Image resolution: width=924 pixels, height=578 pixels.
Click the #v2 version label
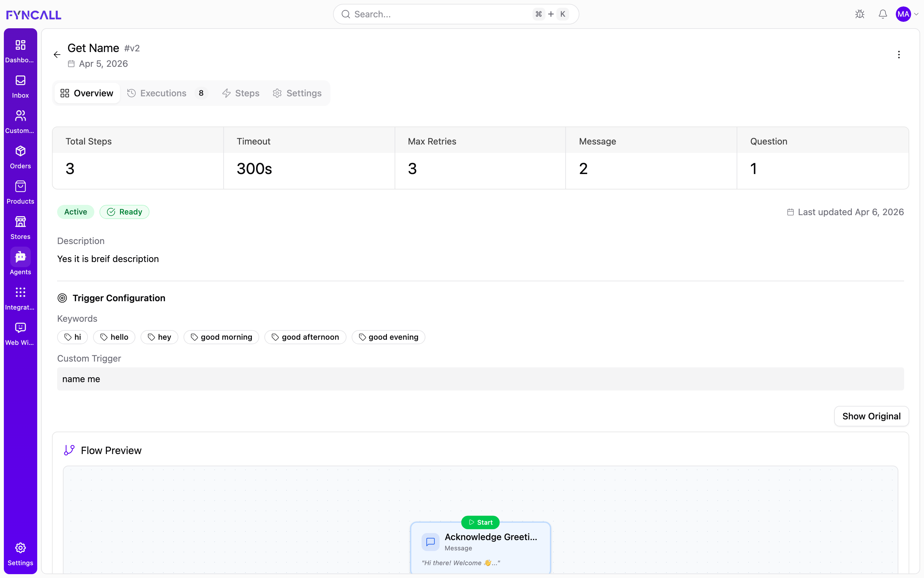pos(132,48)
